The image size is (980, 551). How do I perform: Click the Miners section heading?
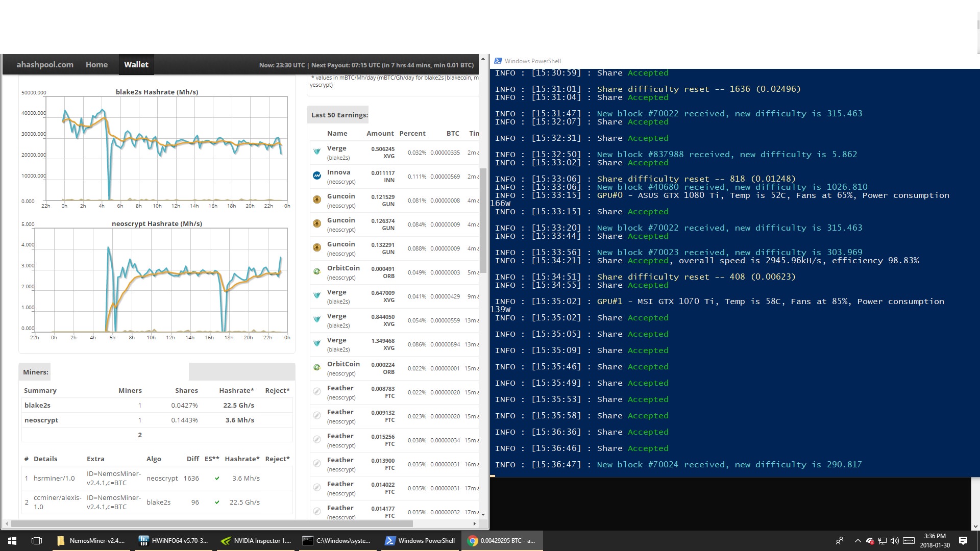(x=35, y=372)
